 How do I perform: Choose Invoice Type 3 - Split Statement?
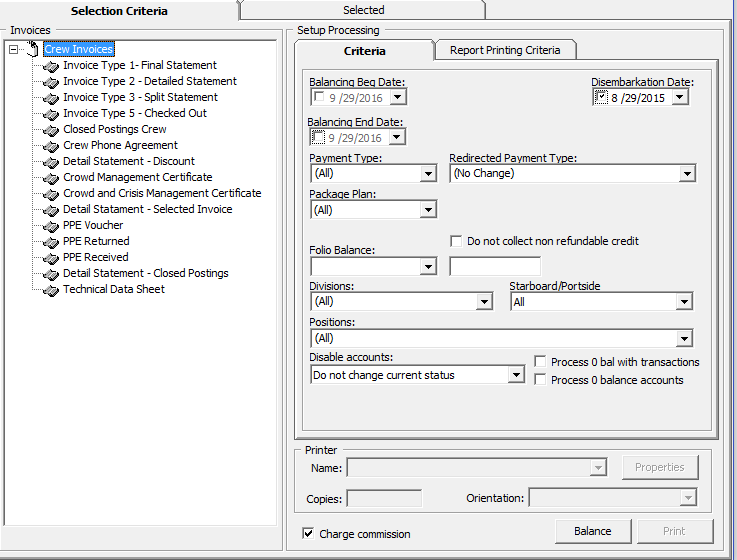141,97
